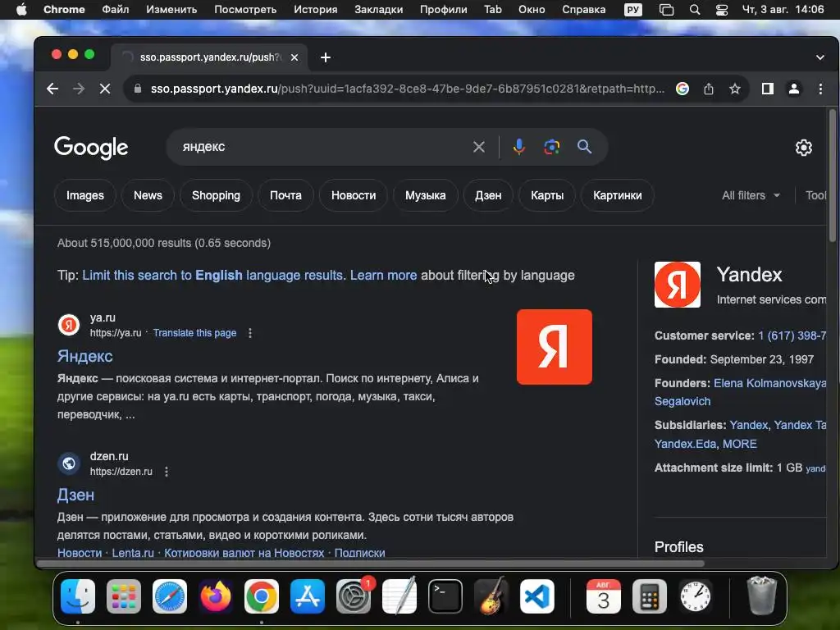
Task: Click the Яндекс result title
Action: (x=85, y=356)
